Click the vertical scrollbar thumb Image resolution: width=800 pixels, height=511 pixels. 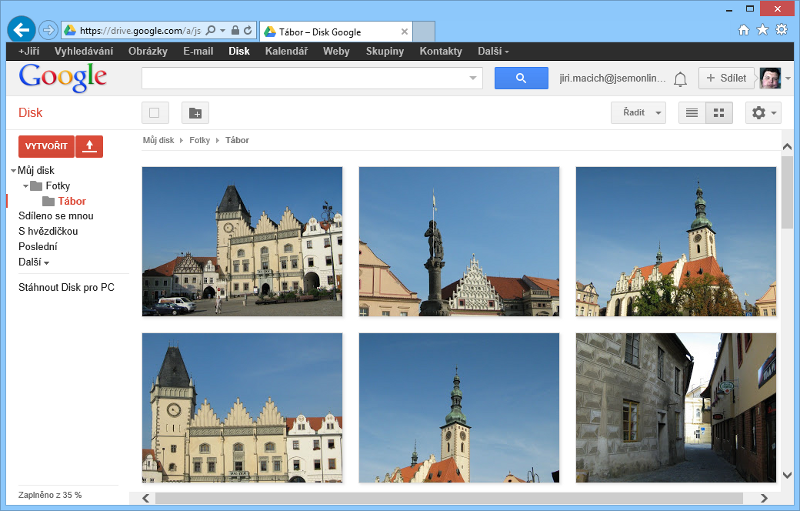pos(787,192)
